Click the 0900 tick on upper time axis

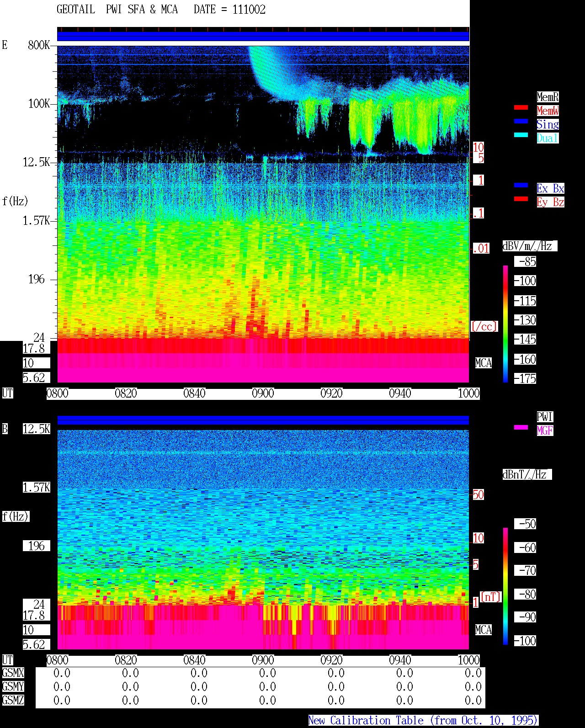coord(263,393)
